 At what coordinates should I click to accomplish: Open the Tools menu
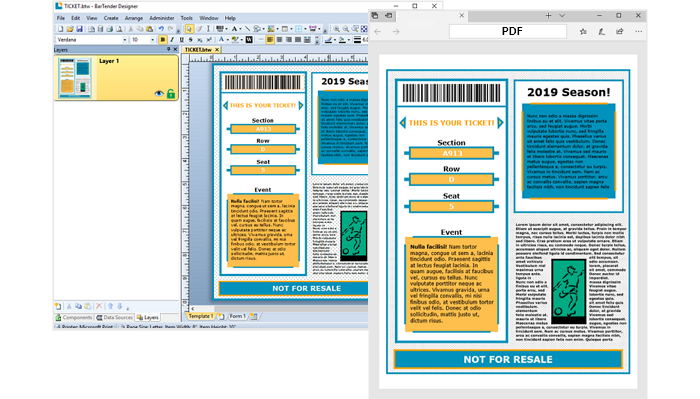click(x=187, y=18)
